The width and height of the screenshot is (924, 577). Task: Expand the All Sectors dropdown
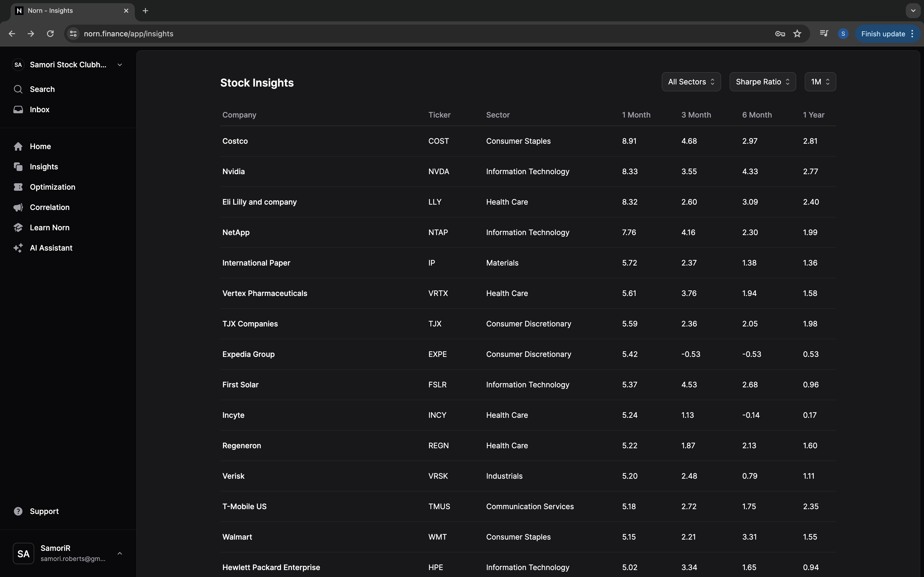coord(691,82)
